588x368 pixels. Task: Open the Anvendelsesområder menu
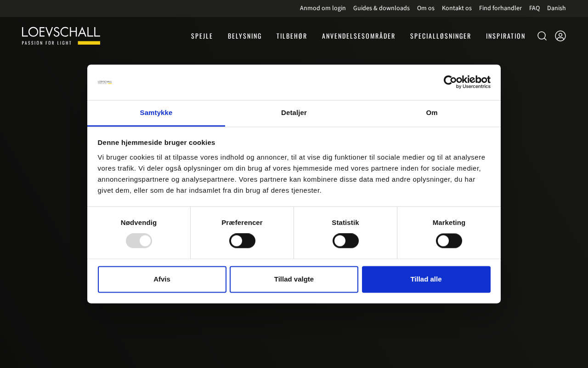pos(359,36)
